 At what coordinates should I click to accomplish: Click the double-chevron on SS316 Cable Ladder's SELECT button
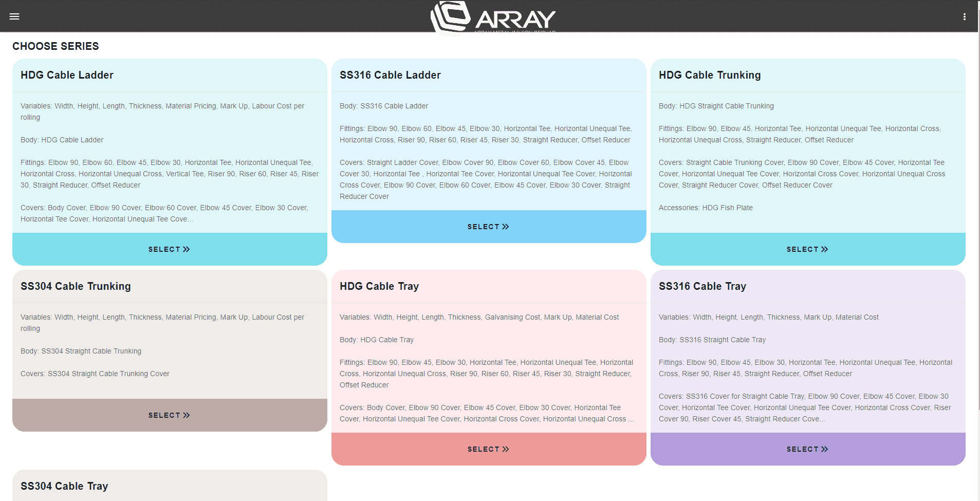point(506,226)
